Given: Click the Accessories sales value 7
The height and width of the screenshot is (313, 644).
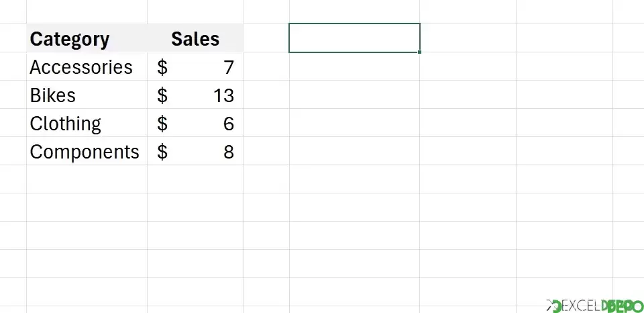Looking at the screenshot, I should click(x=195, y=66).
